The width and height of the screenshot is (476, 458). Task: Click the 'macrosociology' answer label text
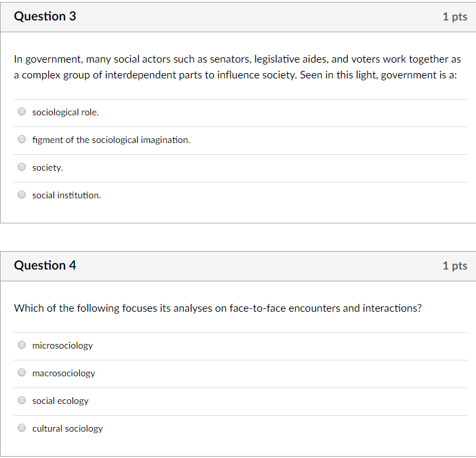[x=64, y=373]
